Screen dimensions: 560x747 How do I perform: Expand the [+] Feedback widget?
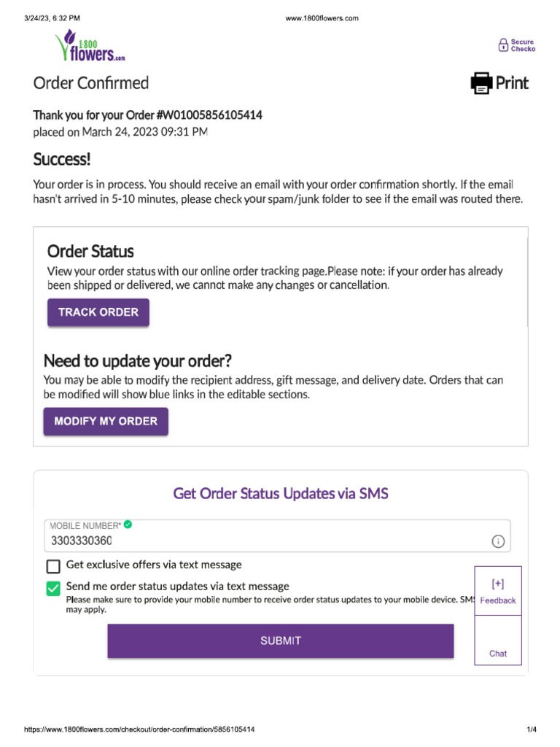coord(498,591)
